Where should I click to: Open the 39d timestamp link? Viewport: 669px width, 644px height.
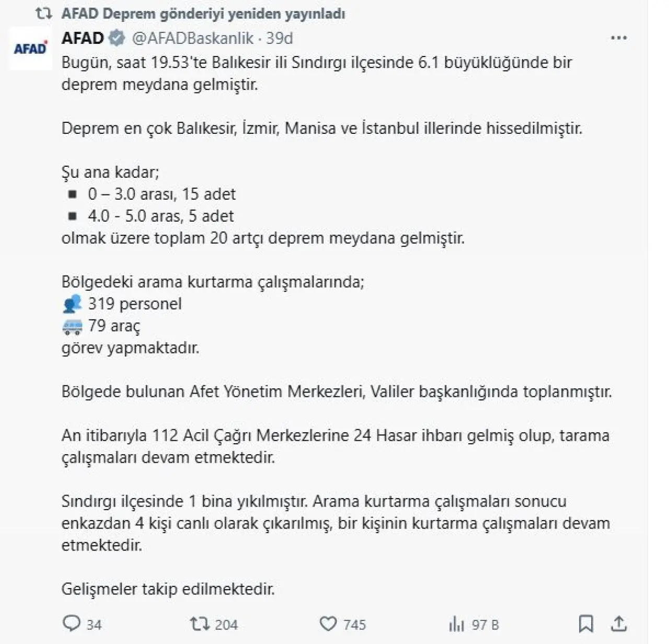[x=280, y=38]
